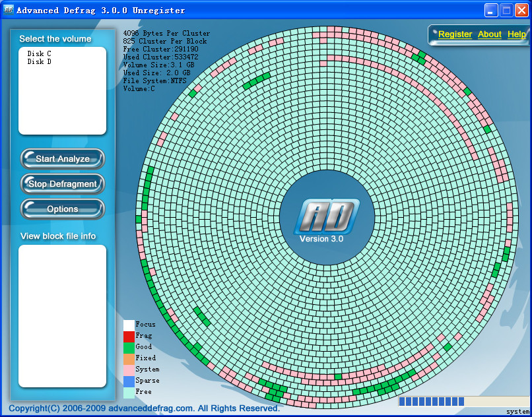Click the 'Volume:C' text
This screenshot has height=417, width=532.
[x=139, y=89]
